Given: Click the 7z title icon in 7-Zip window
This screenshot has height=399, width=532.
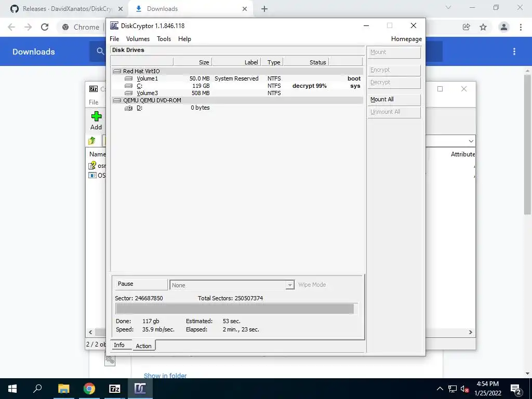Looking at the screenshot, I should click(x=94, y=89).
